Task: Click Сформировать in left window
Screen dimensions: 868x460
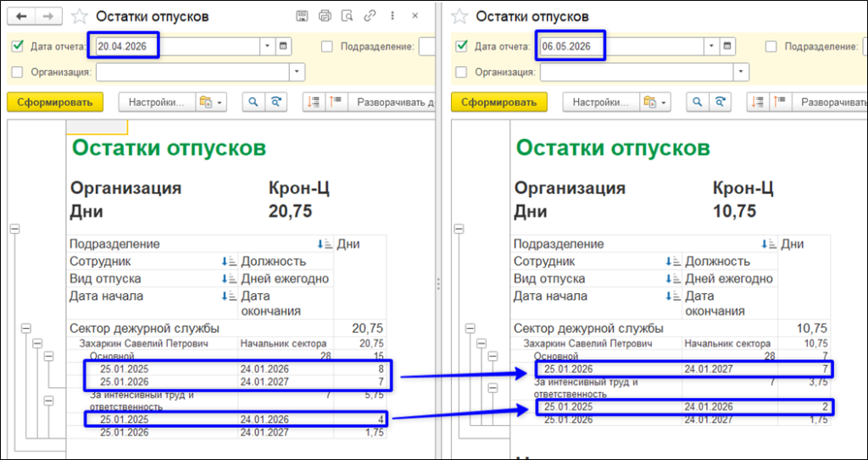Action: tap(55, 102)
